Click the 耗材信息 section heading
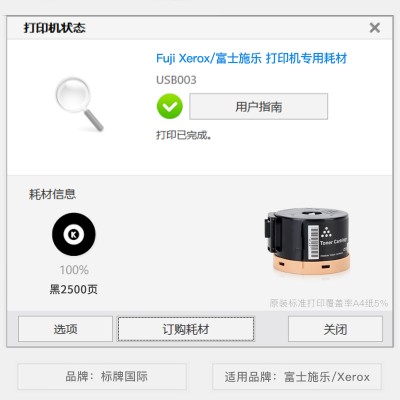 pyautogui.click(x=52, y=194)
